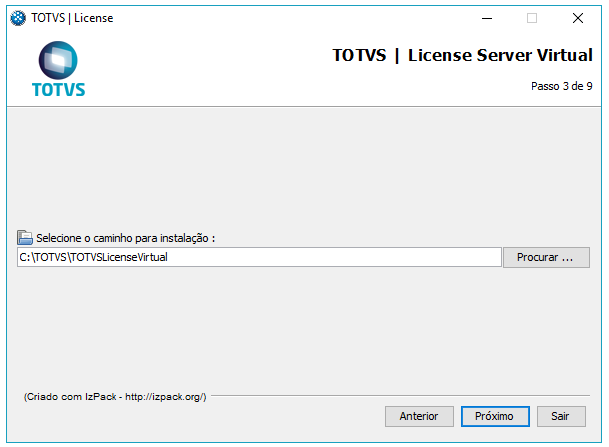Click the disabled maximize window button
Screen dimensions: 609x447
[x=532, y=17]
